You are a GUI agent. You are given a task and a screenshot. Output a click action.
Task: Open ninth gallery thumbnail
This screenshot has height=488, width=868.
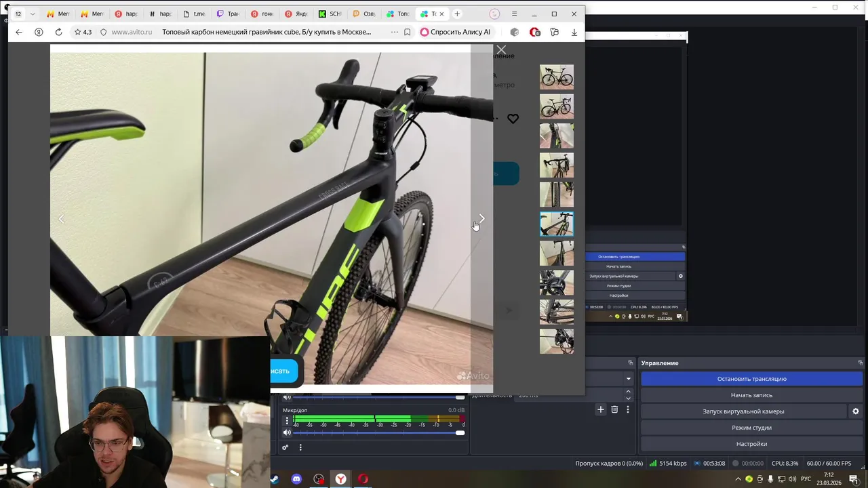click(557, 312)
